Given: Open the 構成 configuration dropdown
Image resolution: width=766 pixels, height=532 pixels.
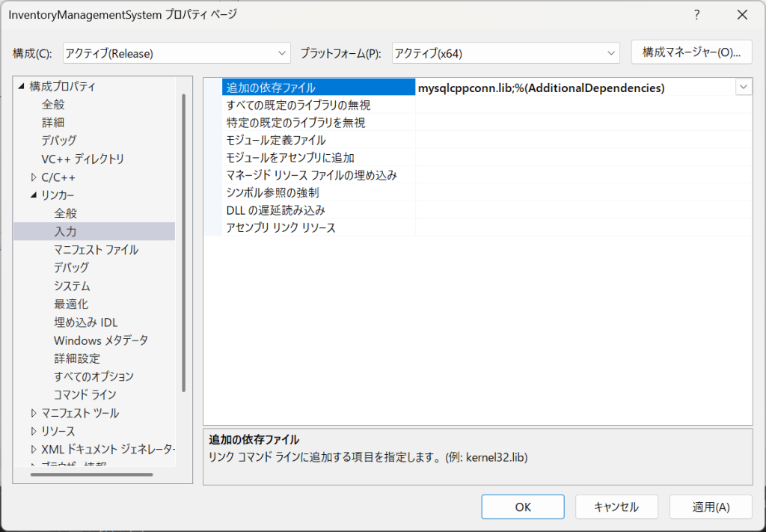Looking at the screenshot, I should point(177,53).
